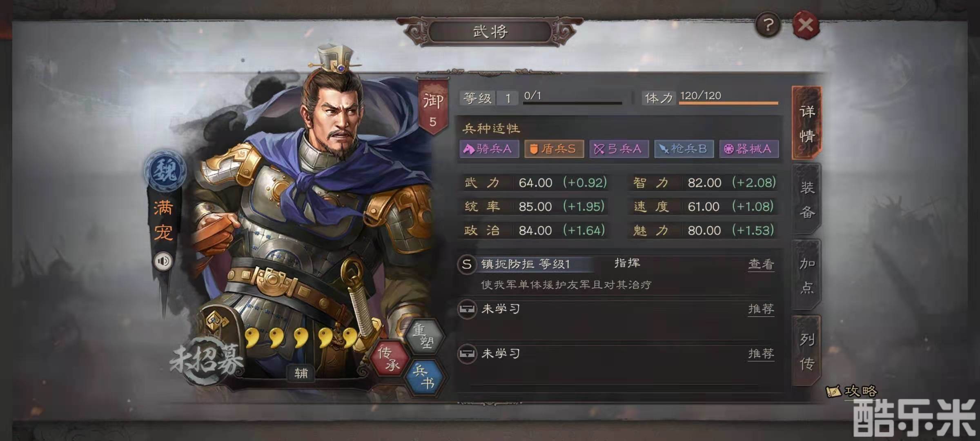Select the 骑兵A troop aptitude tag
The height and width of the screenshot is (441, 980).
[489, 149]
